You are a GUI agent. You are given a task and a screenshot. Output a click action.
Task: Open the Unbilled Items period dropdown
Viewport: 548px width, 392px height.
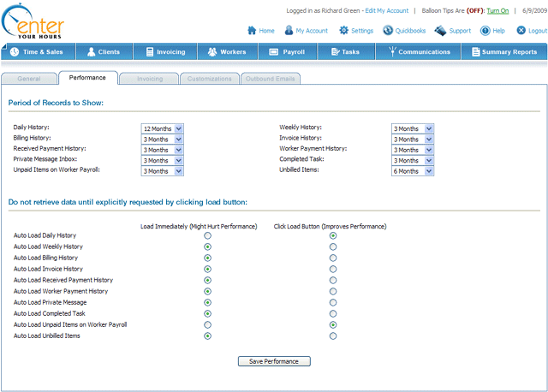(x=413, y=170)
